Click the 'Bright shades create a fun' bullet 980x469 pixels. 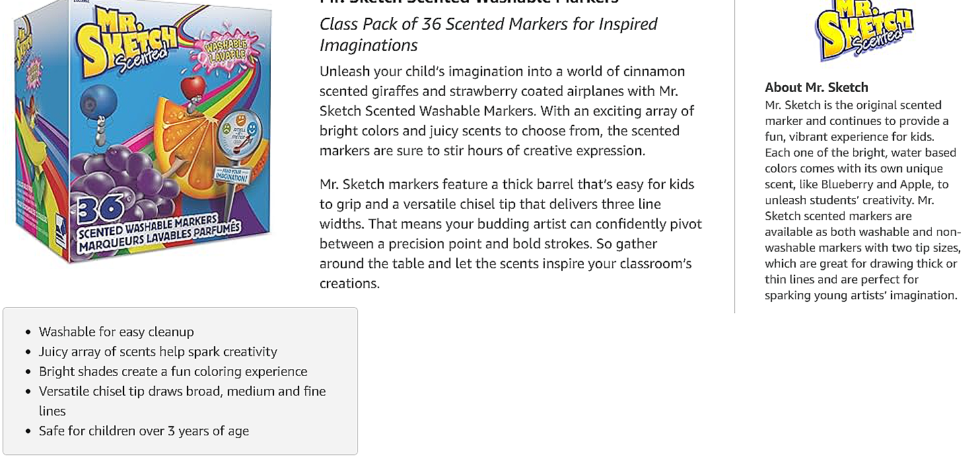point(173,371)
